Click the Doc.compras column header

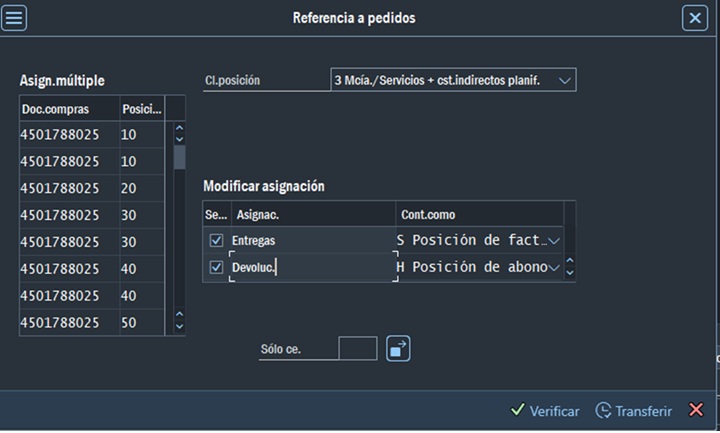[x=69, y=109]
